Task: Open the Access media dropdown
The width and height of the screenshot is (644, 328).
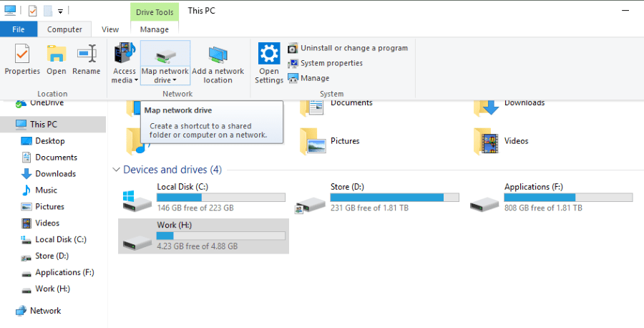Action: (125, 62)
